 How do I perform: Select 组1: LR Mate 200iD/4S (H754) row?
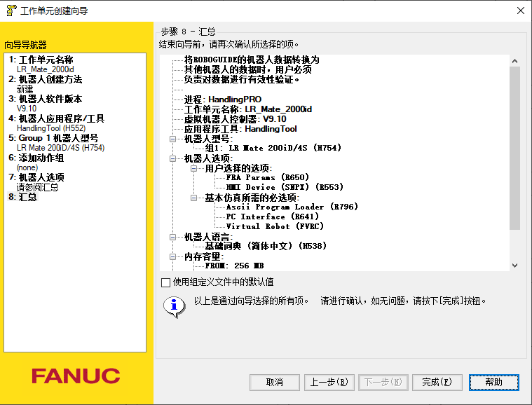point(273,149)
